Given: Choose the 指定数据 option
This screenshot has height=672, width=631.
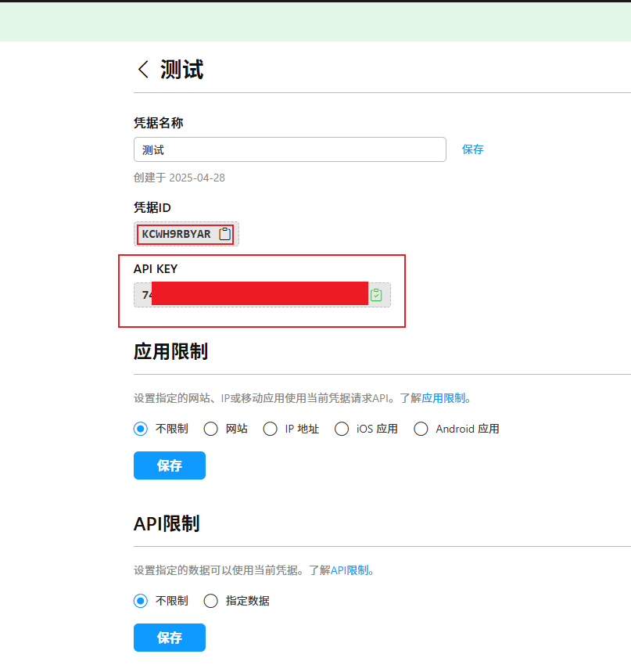Looking at the screenshot, I should point(211,601).
